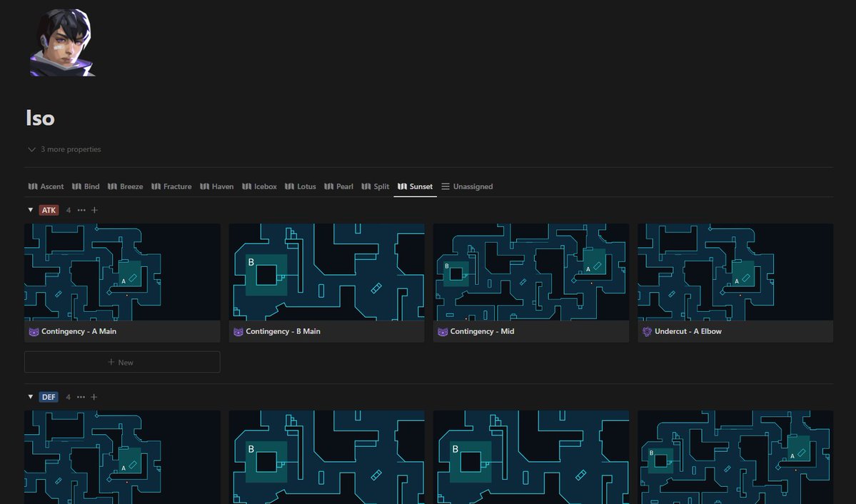The height and width of the screenshot is (504, 856).
Task: Open the Undercut - A Elbow map thumbnail
Action: (x=735, y=272)
